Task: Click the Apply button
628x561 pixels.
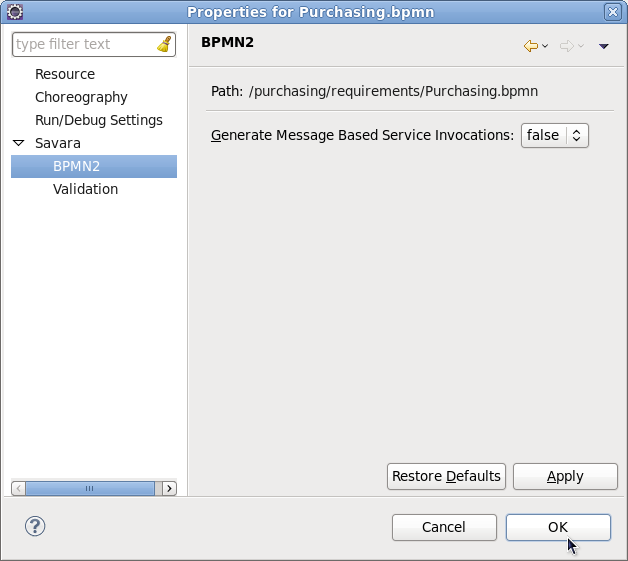Action: click(x=564, y=477)
